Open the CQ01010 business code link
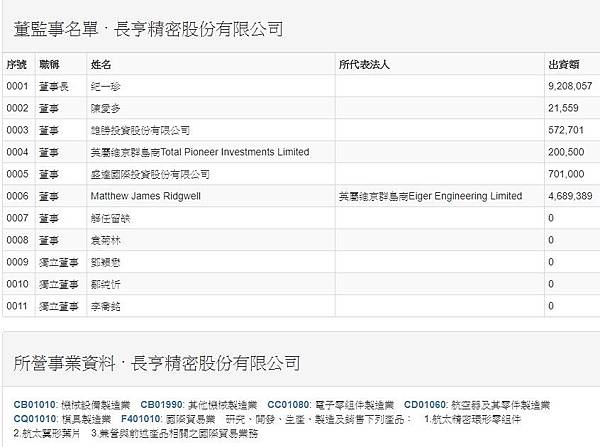This screenshot has height=447, width=600. click(x=35, y=419)
